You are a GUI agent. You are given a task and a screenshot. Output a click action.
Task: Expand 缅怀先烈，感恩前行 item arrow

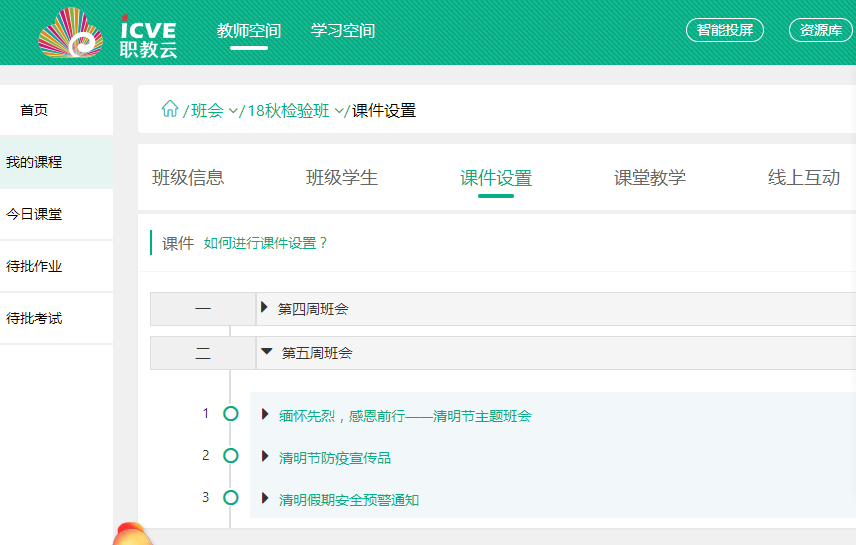coord(265,415)
